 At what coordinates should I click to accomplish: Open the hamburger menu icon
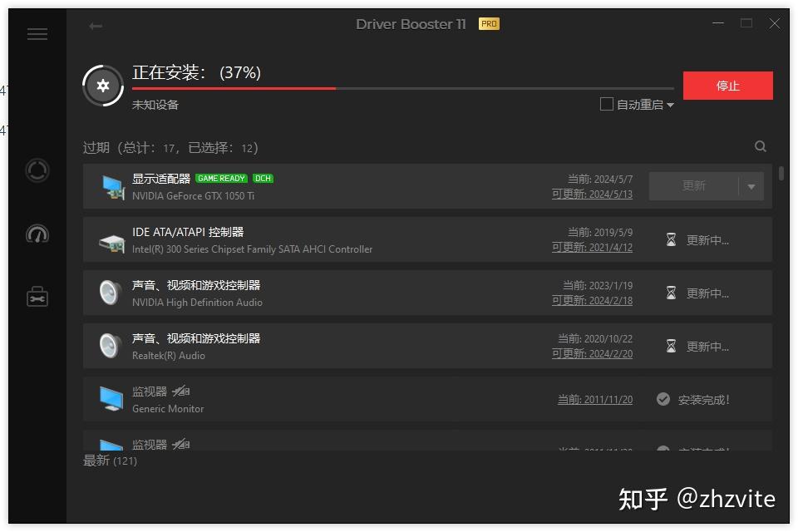(x=37, y=34)
